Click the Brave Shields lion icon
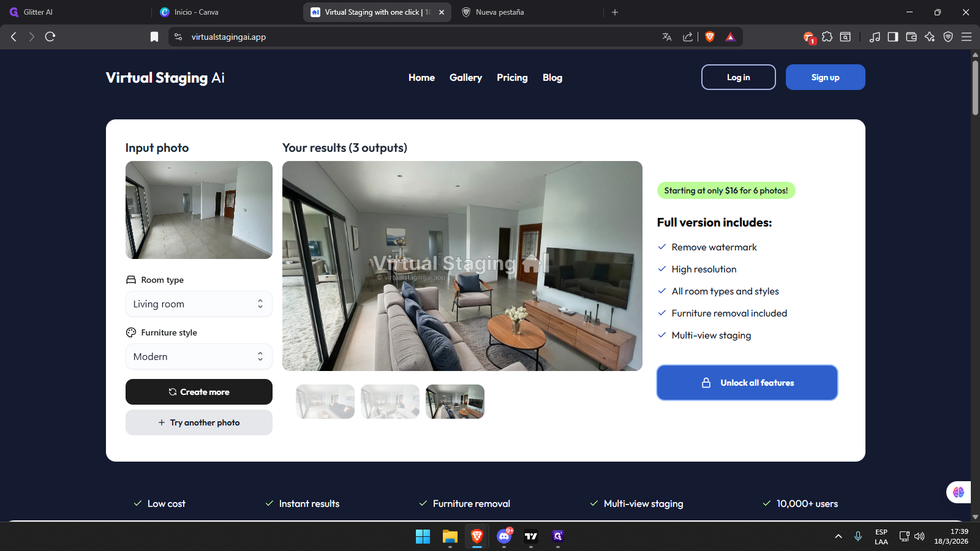The image size is (980, 551). click(710, 37)
